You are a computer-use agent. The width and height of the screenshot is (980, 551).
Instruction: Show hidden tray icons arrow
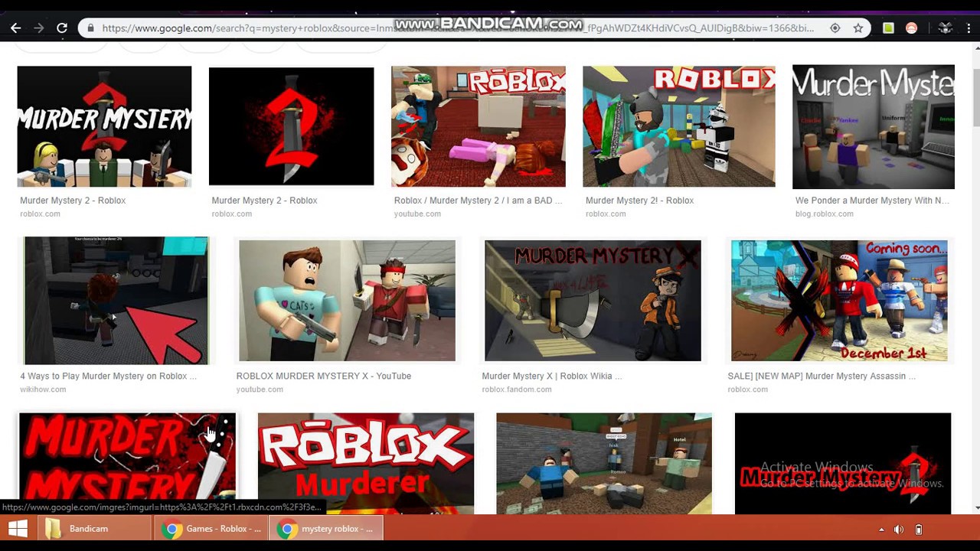tap(881, 529)
